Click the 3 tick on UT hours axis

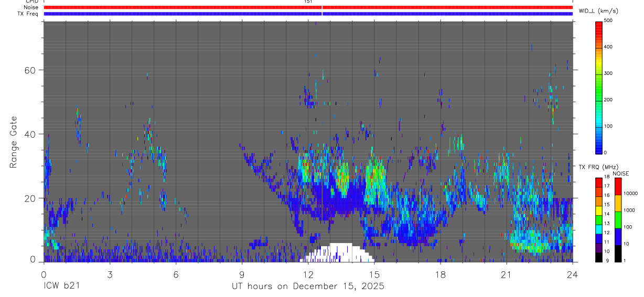click(110, 274)
